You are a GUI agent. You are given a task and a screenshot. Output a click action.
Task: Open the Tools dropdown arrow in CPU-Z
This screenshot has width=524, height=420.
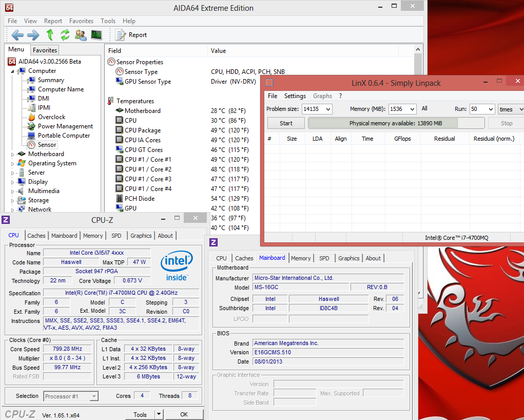(x=159, y=414)
